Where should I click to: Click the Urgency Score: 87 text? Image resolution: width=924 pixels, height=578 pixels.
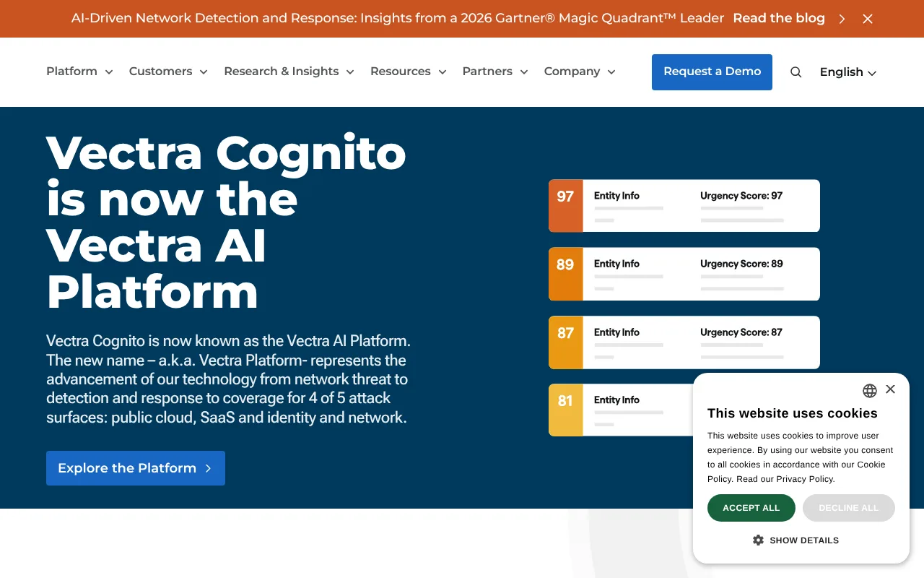(741, 332)
